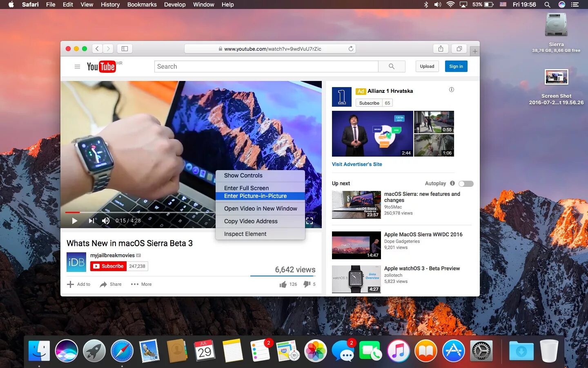
Task: Choose Inspect Element in the context menu
Action: click(260, 234)
